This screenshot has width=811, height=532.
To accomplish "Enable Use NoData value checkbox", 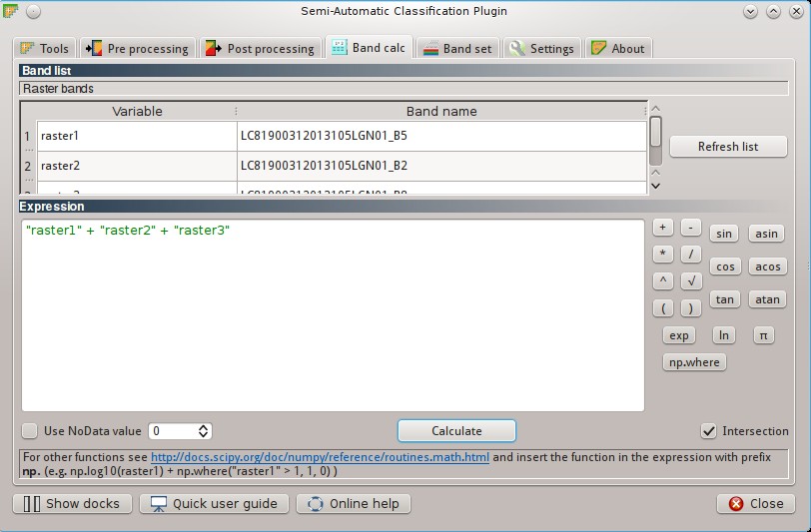I will (x=30, y=430).
